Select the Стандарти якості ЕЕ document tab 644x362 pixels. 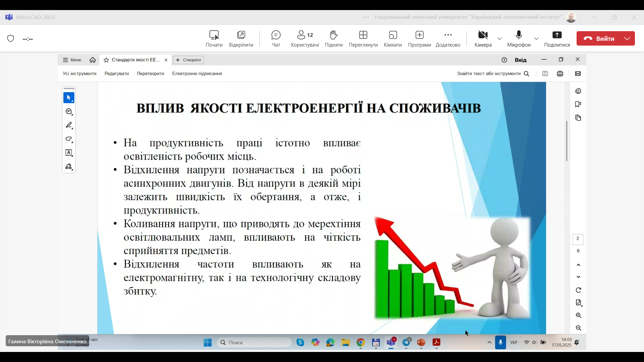136,60
